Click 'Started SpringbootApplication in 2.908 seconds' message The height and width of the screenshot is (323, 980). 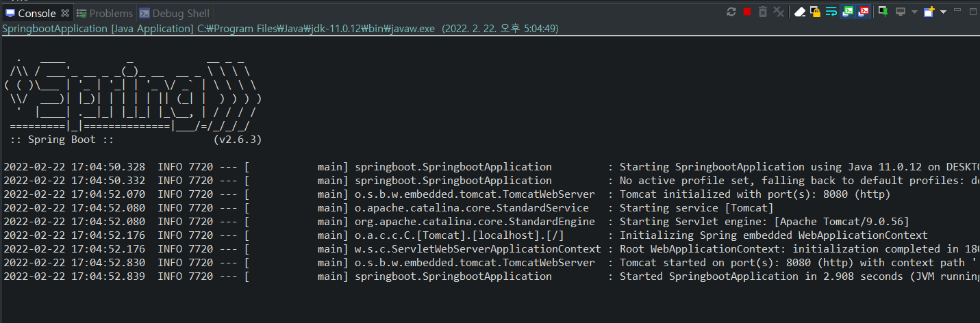tap(800, 276)
